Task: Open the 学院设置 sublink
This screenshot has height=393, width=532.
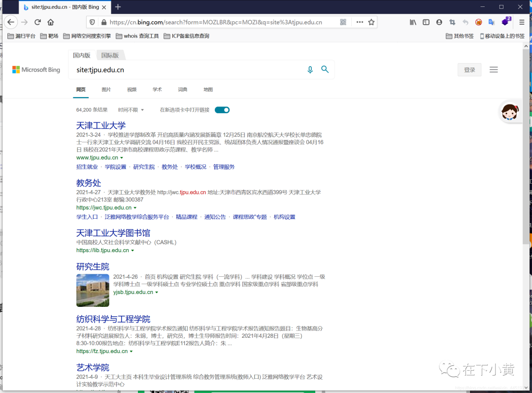Action: coord(115,167)
